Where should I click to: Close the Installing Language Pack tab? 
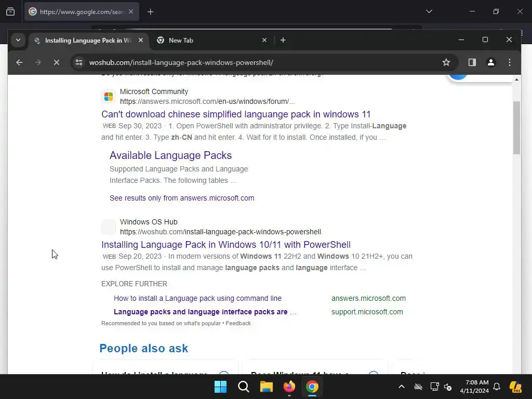141,40
